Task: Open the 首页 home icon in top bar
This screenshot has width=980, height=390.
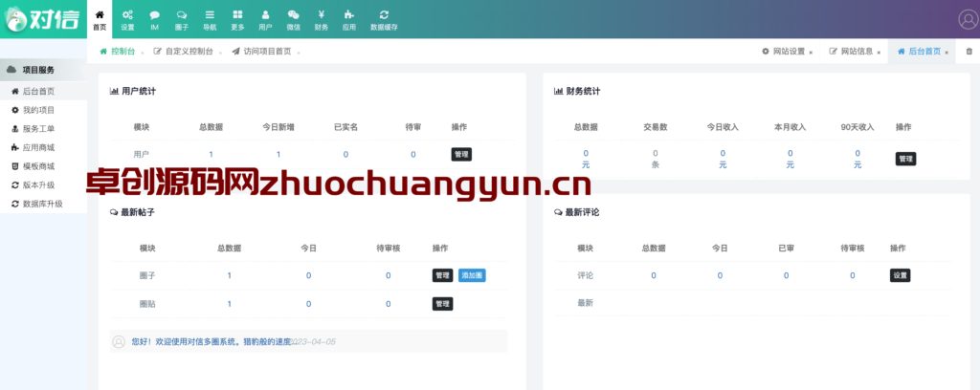Action: coord(100,14)
